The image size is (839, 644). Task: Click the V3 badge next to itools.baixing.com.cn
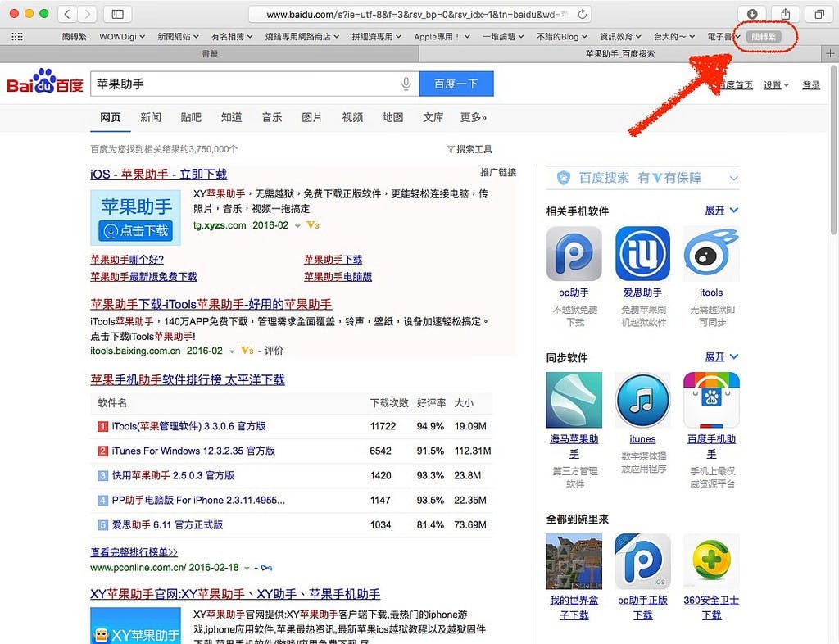[x=247, y=351]
